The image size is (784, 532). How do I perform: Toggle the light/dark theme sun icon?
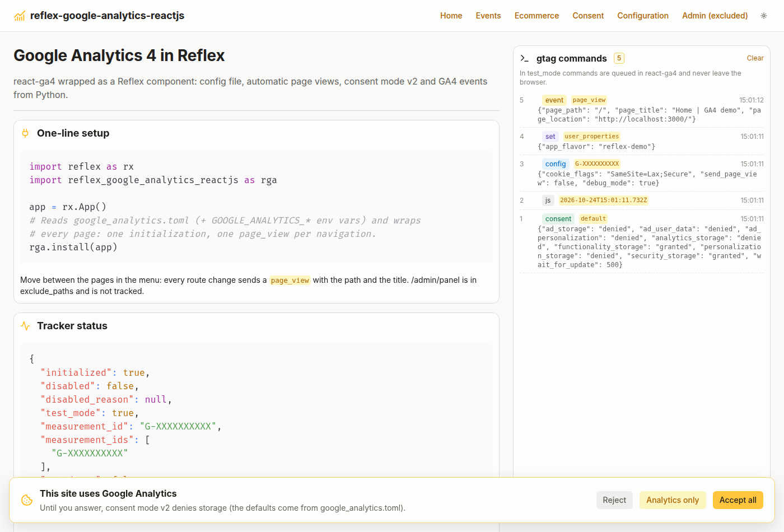[764, 16]
